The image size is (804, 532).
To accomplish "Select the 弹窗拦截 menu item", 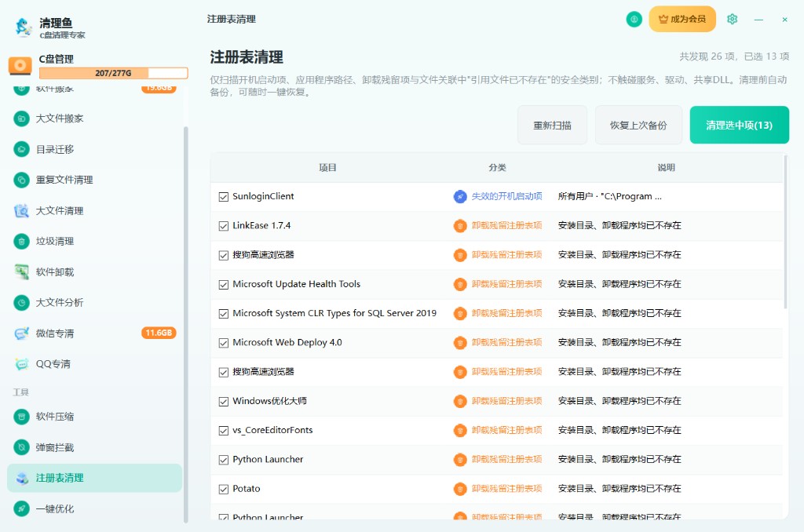I will [x=95, y=447].
